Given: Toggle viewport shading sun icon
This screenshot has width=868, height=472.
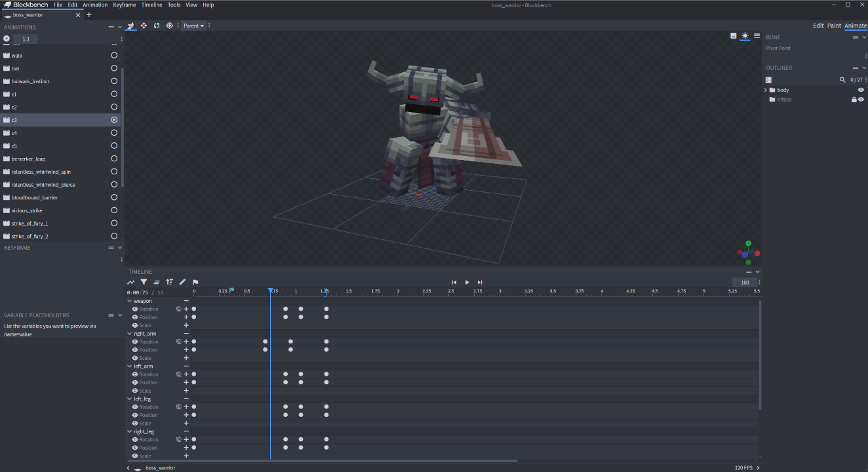Looking at the screenshot, I should pos(745,36).
